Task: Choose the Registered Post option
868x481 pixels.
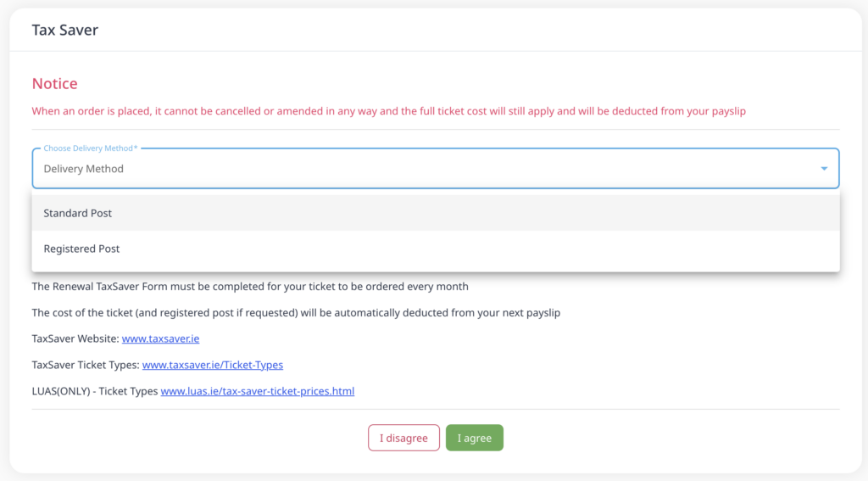Action: pos(82,249)
